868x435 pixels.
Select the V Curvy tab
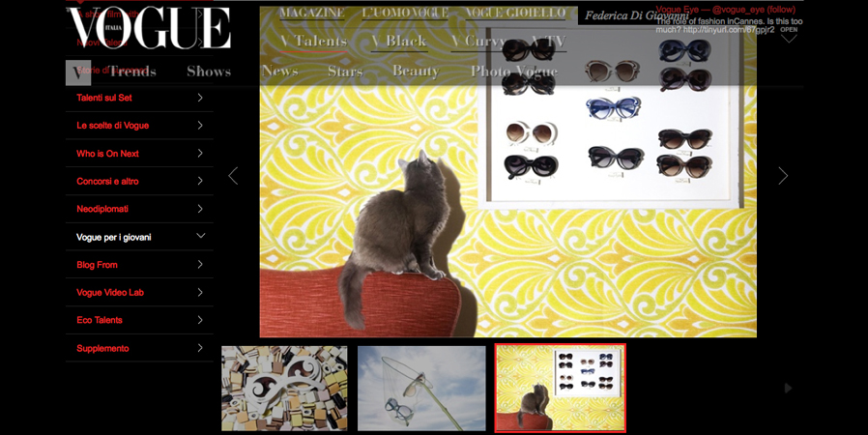tap(478, 41)
